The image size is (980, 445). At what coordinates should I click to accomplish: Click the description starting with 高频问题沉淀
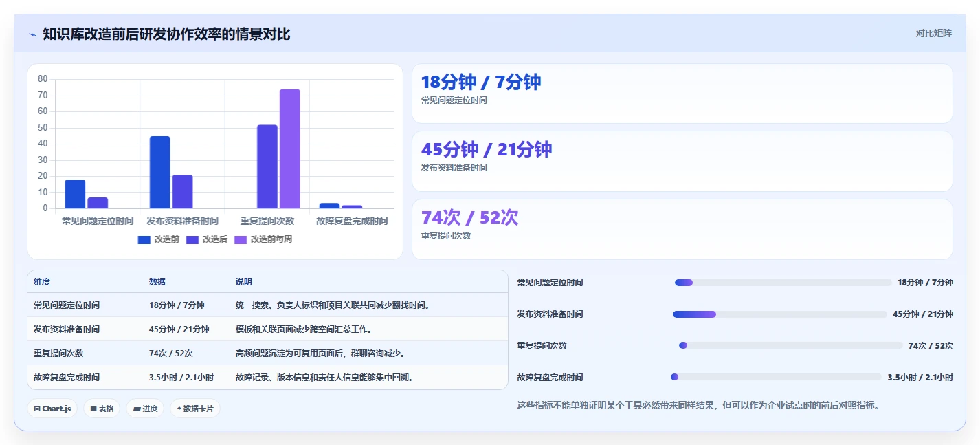pyautogui.click(x=320, y=354)
